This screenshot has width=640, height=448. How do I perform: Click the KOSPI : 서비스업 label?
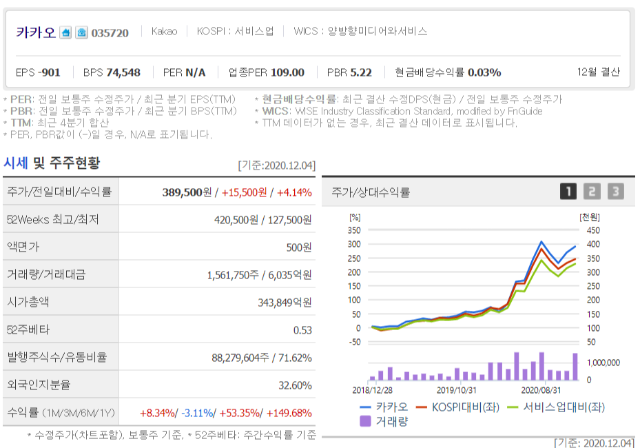coord(235,31)
